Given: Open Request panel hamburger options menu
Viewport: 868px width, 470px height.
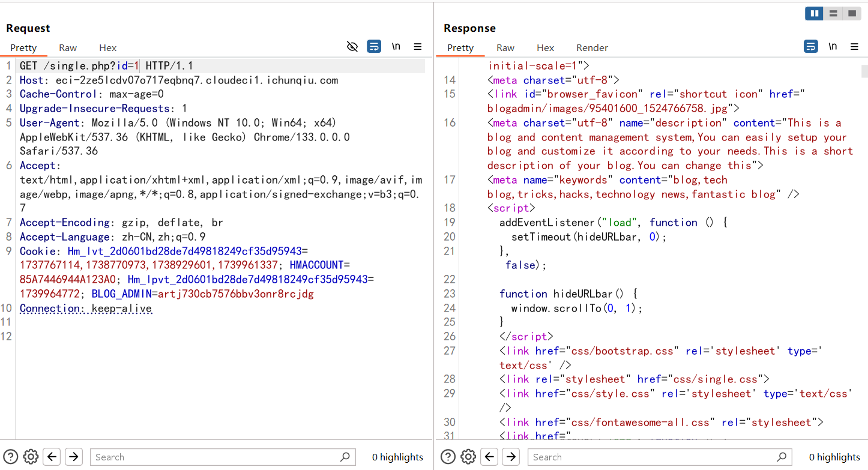Looking at the screenshot, I should (x=418, y=47).
